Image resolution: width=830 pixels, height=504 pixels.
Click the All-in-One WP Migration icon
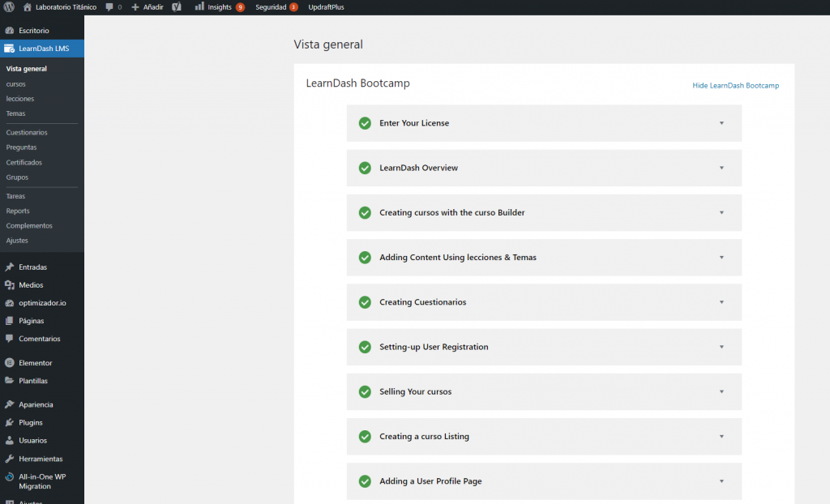click(9, 476)
